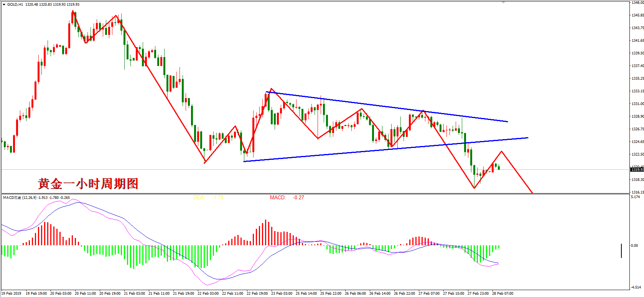Viewport: 644px width, 297px height.
Task: Click the GOLD,H1 symbol title
Action: [x=15, y=5]
